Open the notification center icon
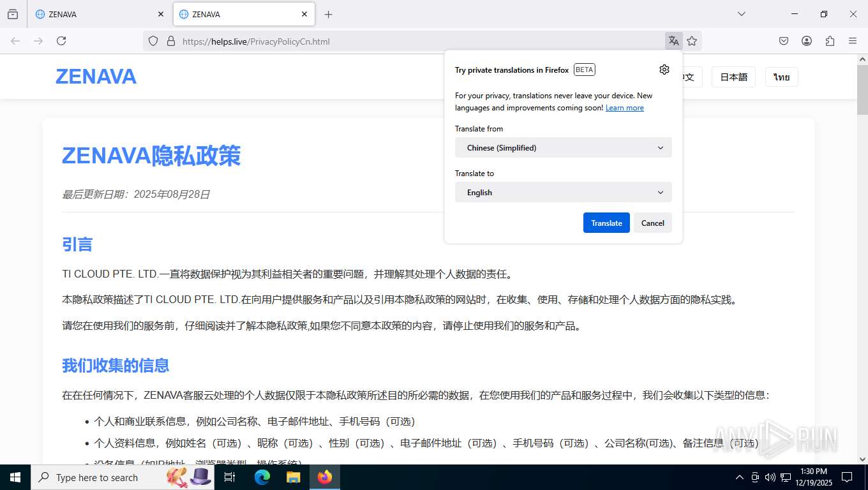This screenshot has width=868, height=490. [x=847, y=477]
